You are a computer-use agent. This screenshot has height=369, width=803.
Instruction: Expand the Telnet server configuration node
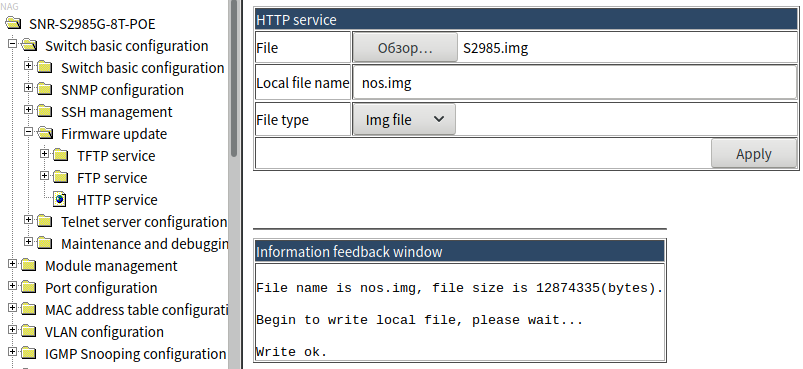[28, 220]
